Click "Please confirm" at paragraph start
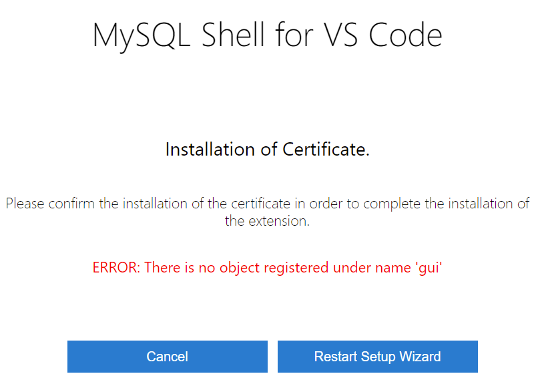The width and height of the screenshot is (534, 392). coord(50,204)
